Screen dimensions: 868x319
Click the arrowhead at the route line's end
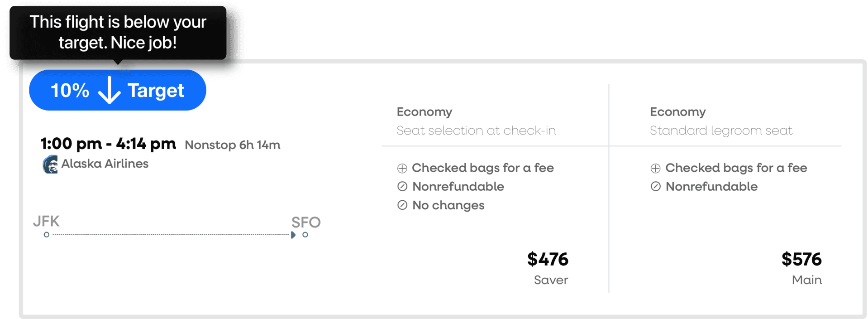(293, 235)
